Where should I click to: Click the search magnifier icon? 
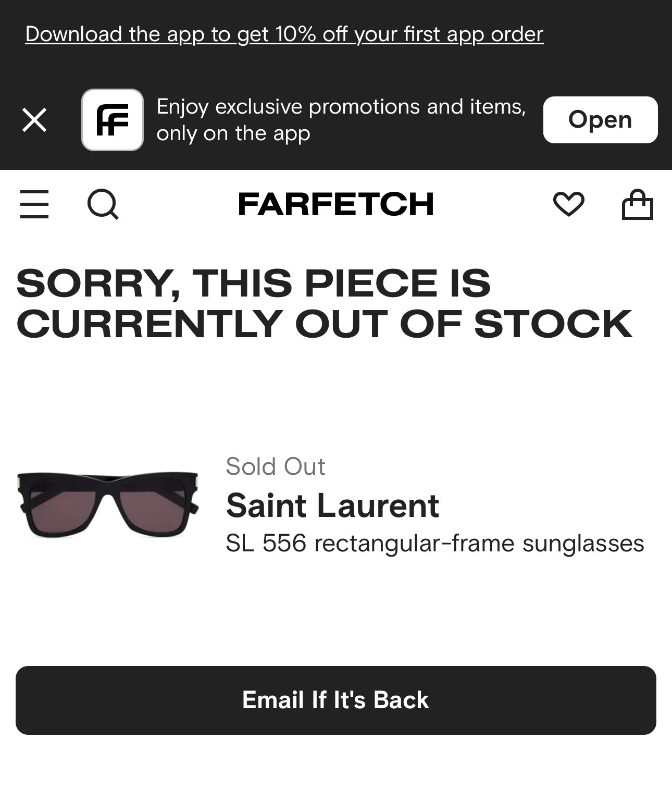click(103, 204)
